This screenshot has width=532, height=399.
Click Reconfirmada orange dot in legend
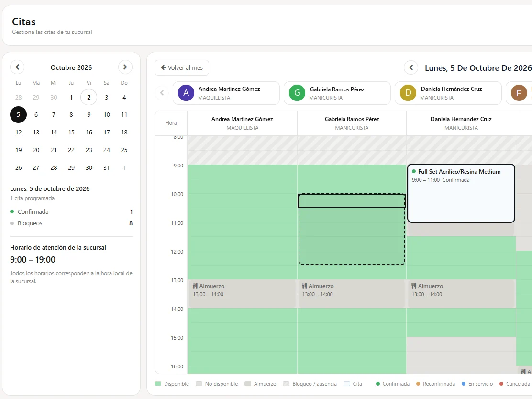click(x=418, y=384)
